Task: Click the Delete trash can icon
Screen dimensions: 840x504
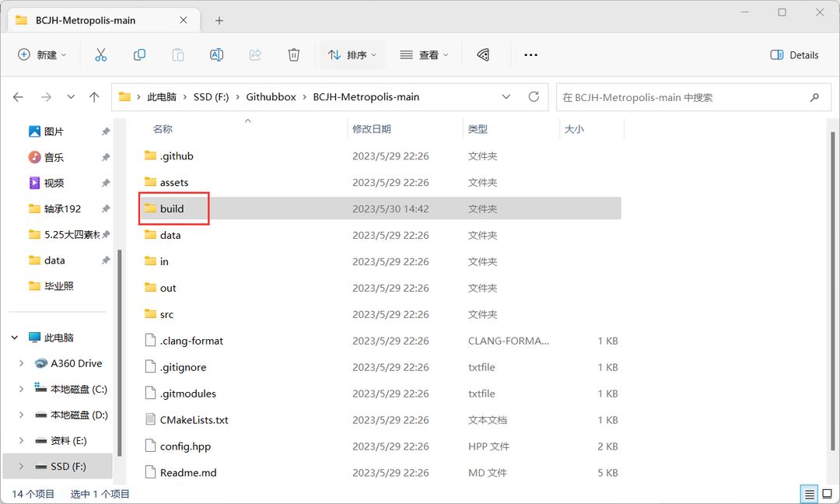Action: [x=293, y=54]
